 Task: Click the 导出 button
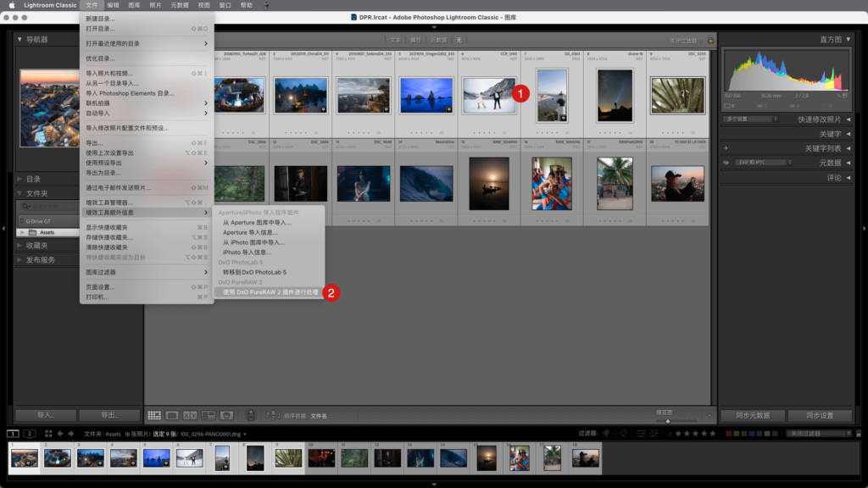109,415
